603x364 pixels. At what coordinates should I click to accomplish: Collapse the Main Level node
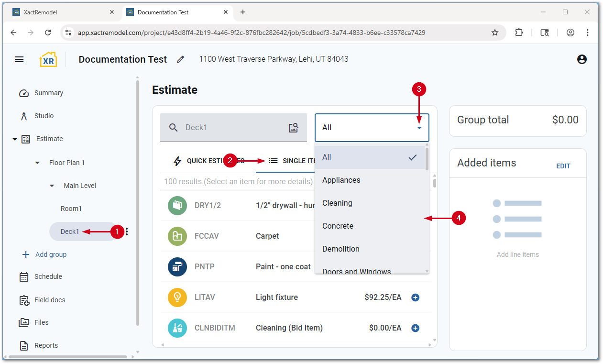pos(52,186)
